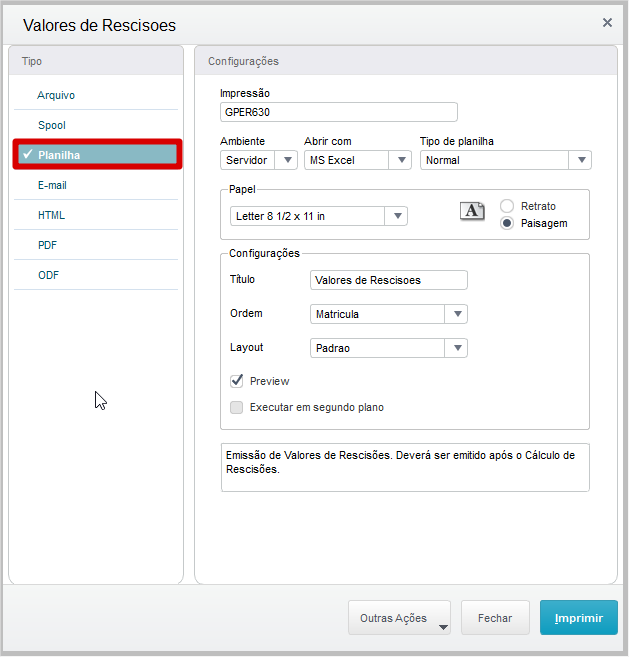Click the Título input field
The image size is (629, 657).
click(388, 280)
